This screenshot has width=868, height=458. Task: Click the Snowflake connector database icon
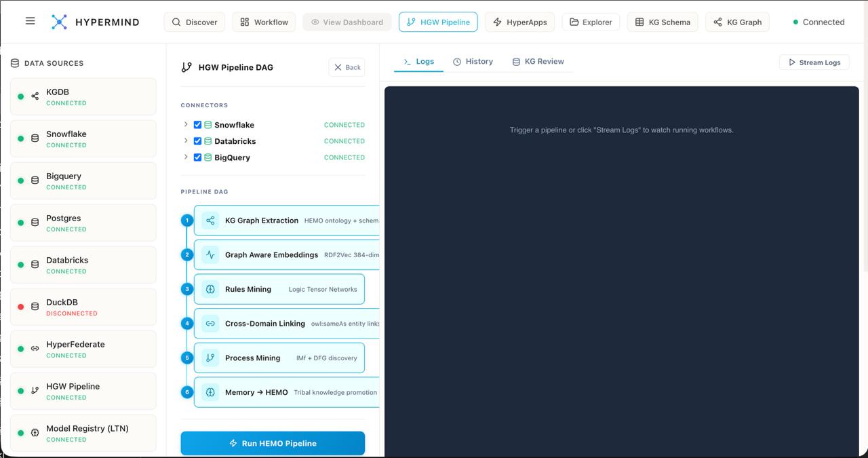tap(208, 125)
